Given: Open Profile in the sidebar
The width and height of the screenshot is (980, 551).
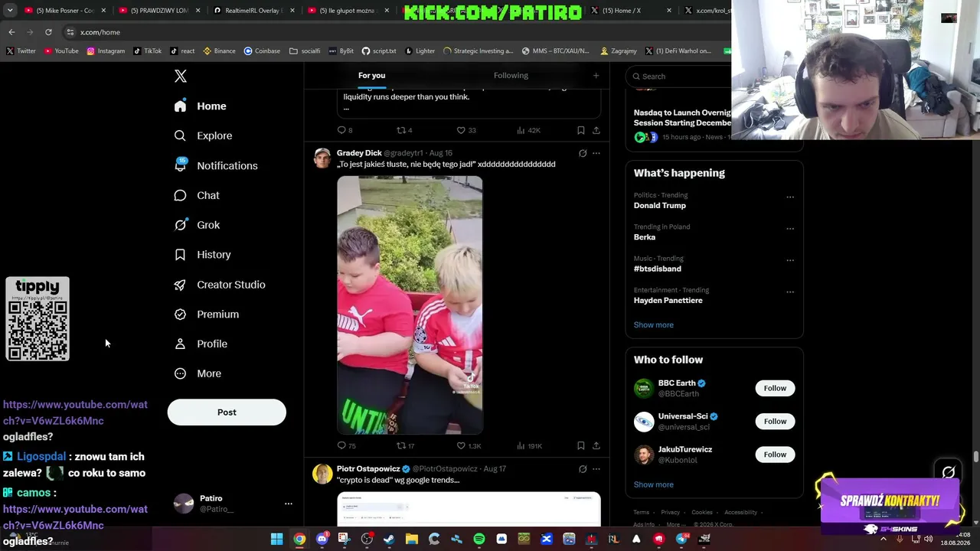Looking at the screenshot, I should coord(201,344).
